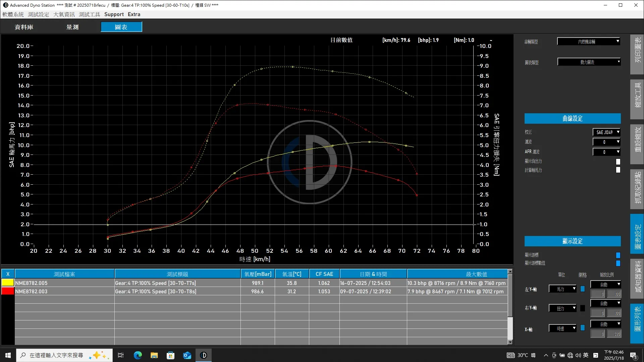Screen dimensions: 644x362
Task: Open the 圖表類型 dropdown
Action: tap(589, 62)
